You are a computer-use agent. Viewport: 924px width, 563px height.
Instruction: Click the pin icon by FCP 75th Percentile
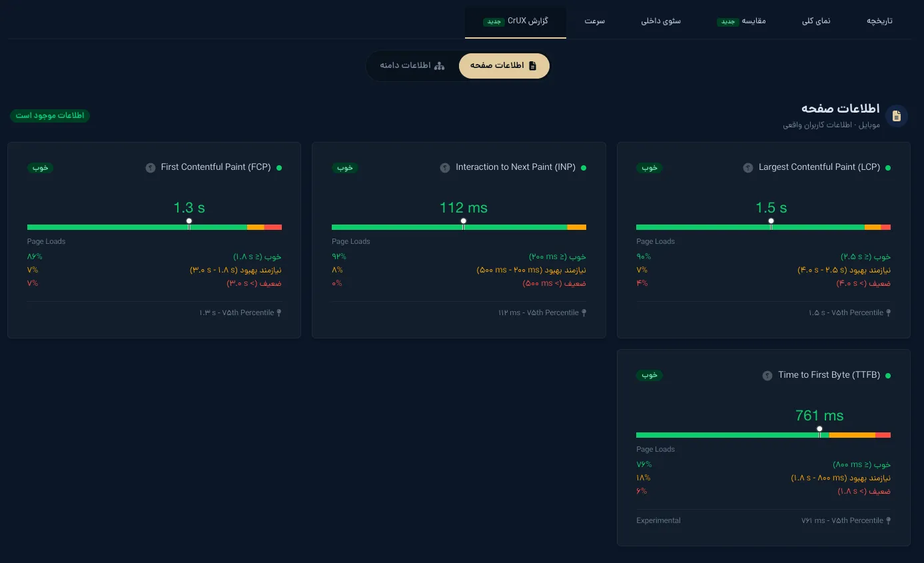tap(279, 312)
